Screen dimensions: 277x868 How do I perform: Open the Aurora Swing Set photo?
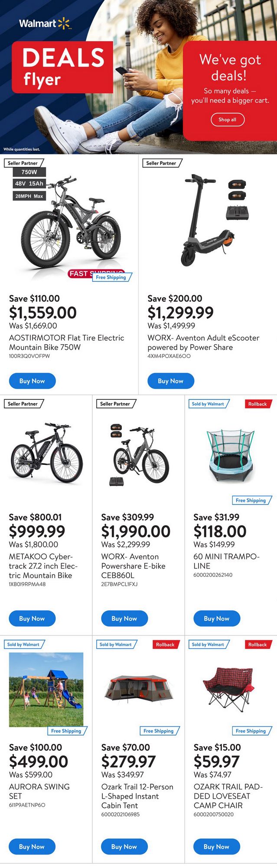click(46, 689)
